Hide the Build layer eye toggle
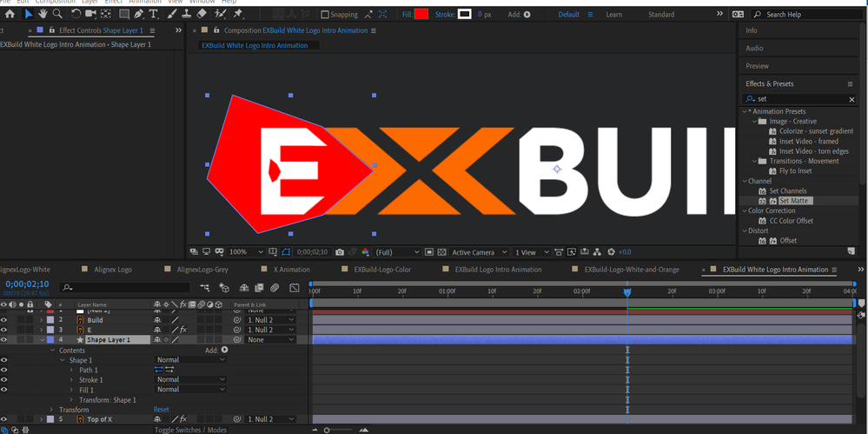 3,320
